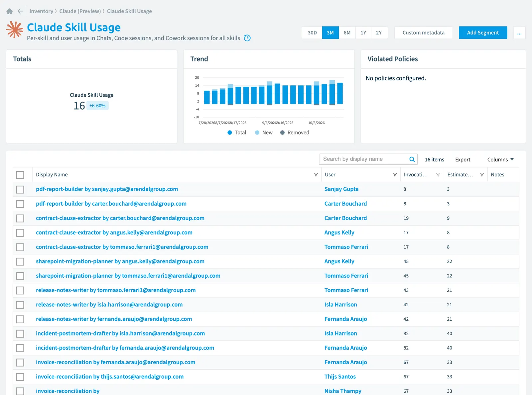Open the Display Name column filter icon
Screen dimensions: 532x395
click(x=316, y=175)
